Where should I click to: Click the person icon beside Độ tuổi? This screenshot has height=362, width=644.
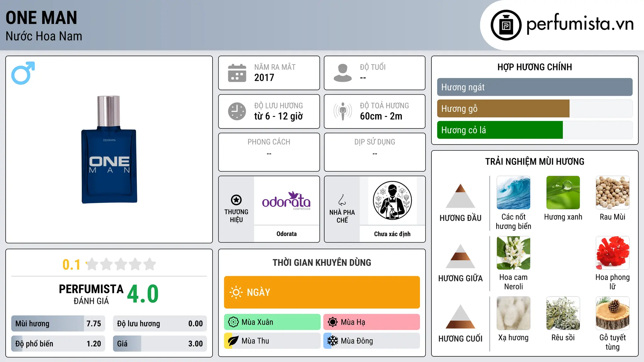point(343,73)
